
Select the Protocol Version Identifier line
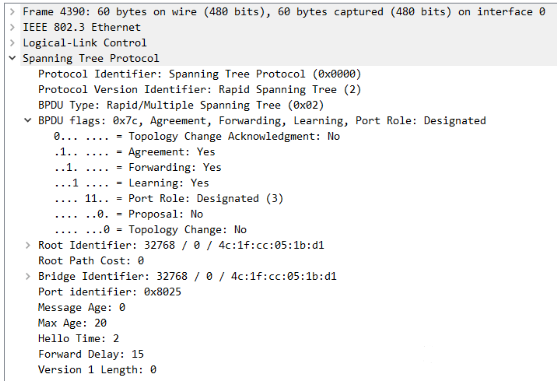[x=200, y=89]
